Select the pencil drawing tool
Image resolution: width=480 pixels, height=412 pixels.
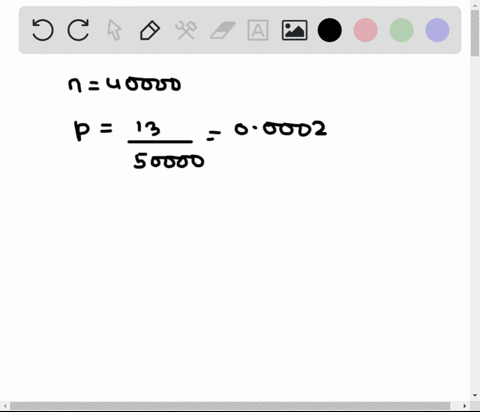coord(150,30)
